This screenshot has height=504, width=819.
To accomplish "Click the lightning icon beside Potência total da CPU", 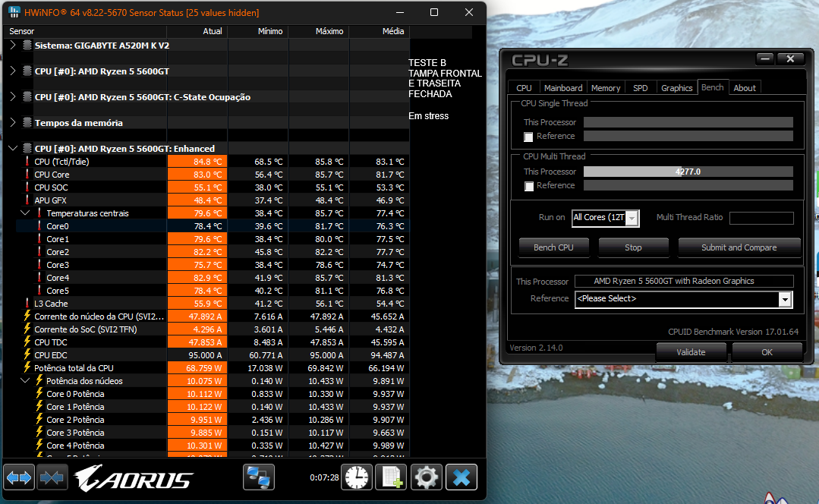I will tap(27, 367).
